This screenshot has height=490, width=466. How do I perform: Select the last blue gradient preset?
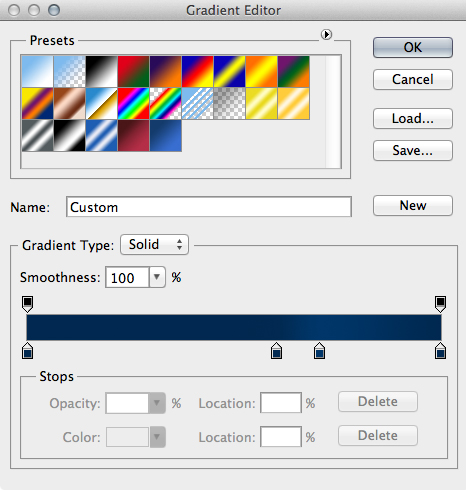[165, 136]
